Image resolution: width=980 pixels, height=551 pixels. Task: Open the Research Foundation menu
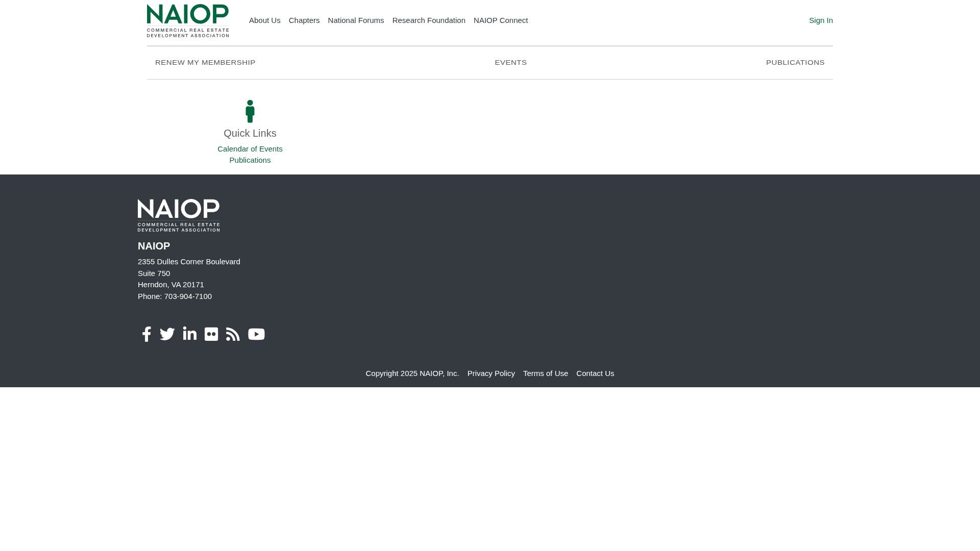coord(429,20)
